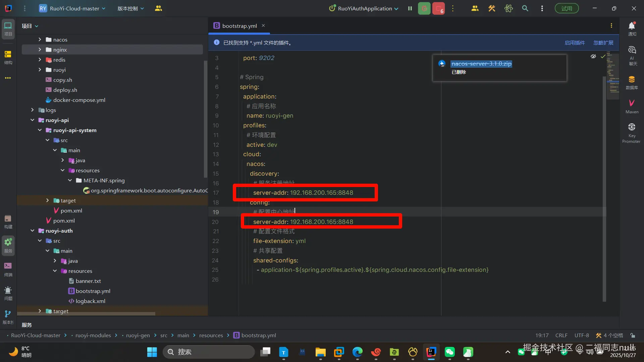Click the enable plugin link

tap(575, 43)
